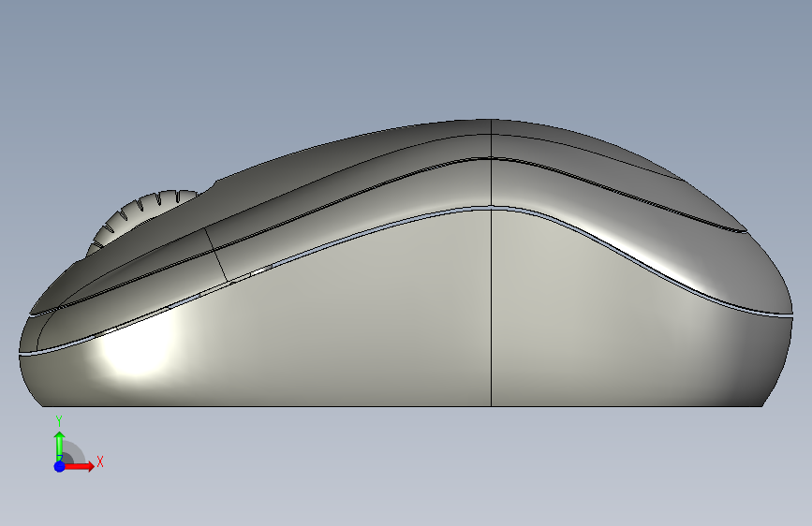Viewport: 812px width, 526px height.
Task: Click the red X axis arrow
Action: [79, 466]
